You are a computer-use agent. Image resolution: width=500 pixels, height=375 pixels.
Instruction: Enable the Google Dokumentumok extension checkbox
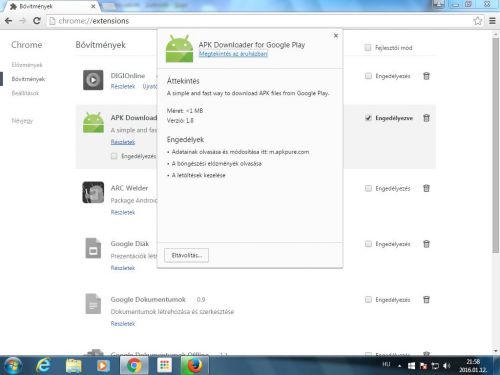point(368,300)
